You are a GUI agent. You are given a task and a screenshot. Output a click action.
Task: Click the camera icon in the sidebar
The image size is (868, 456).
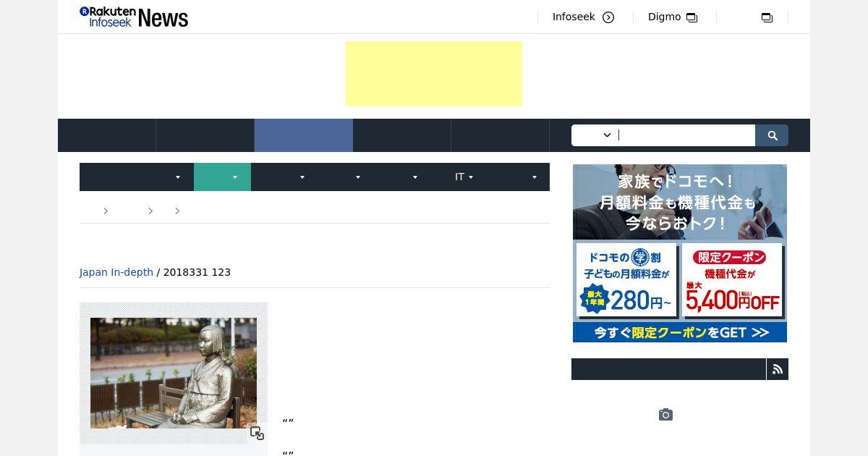point(665,415)
